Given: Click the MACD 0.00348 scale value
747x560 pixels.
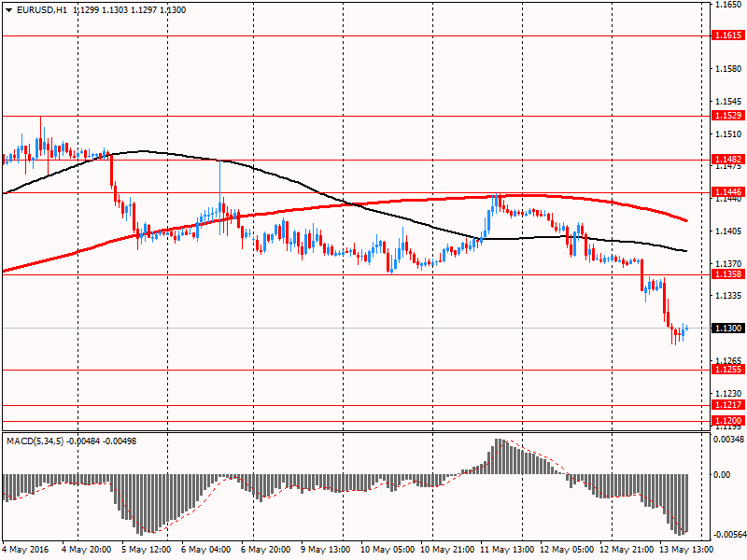Looking at the screenshot, I should [728, 439].
